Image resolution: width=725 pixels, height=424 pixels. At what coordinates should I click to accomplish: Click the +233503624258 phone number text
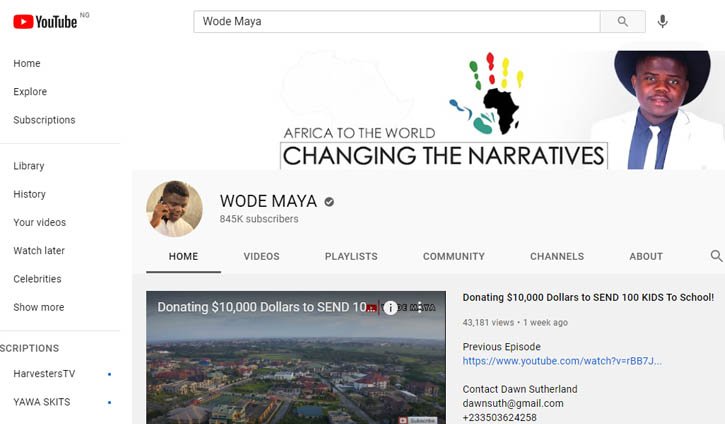point(500,418)
